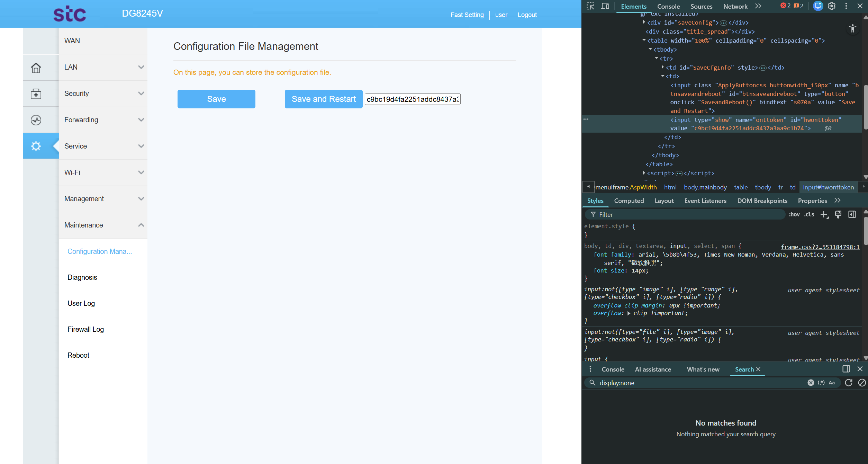Toggle match case Aa search option

(x=832, y=383)
